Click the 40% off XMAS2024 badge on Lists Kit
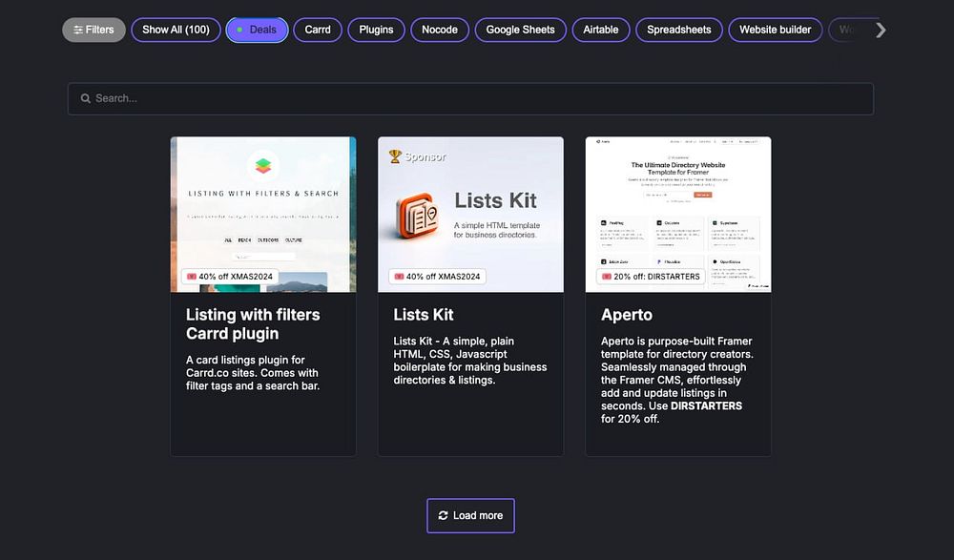The width and height of the screenshot is (954, 560). tap(438, 277)
